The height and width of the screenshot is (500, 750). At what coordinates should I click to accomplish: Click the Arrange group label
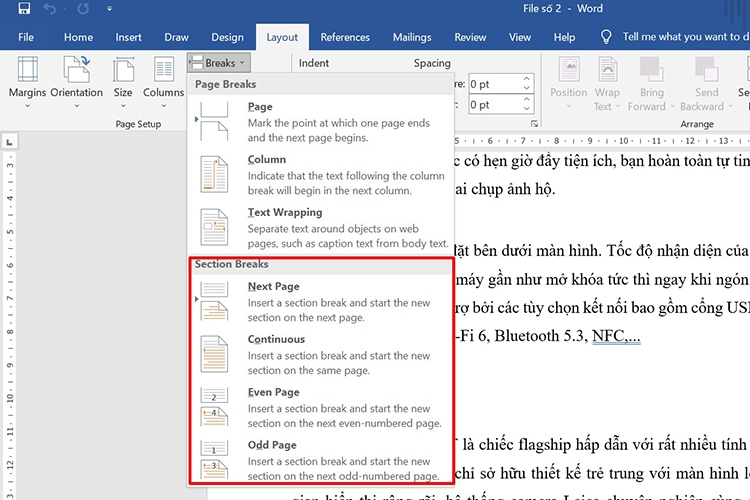[x=697, y=124]
